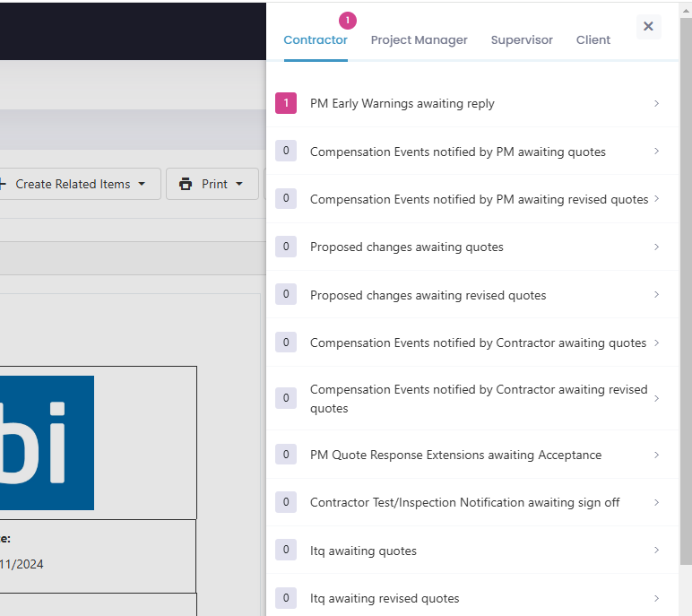
Task: Click count badge for PM Compensation Events awaiting quotes
Action: (x=286, y=151)
